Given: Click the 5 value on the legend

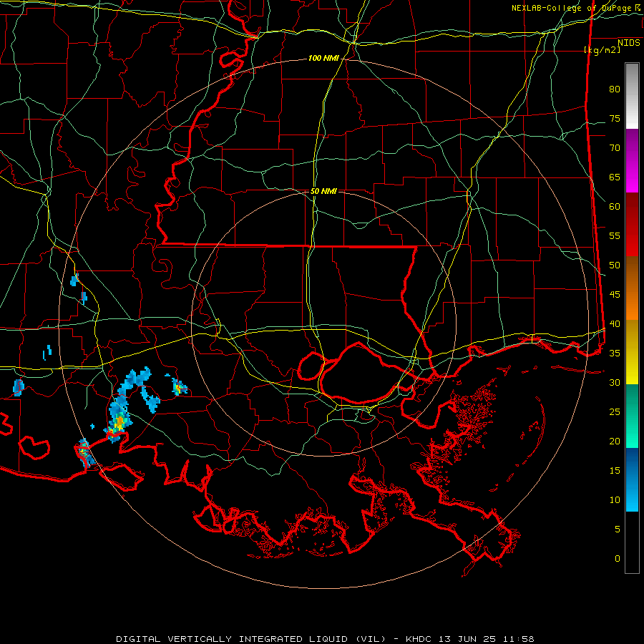Looking at the screenshot, I should (x=618, y=530).
